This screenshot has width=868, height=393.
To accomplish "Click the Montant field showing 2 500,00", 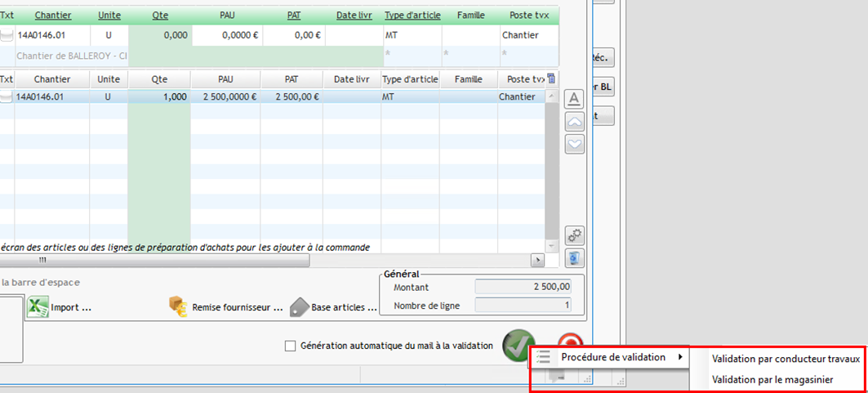I will [523, 287].
